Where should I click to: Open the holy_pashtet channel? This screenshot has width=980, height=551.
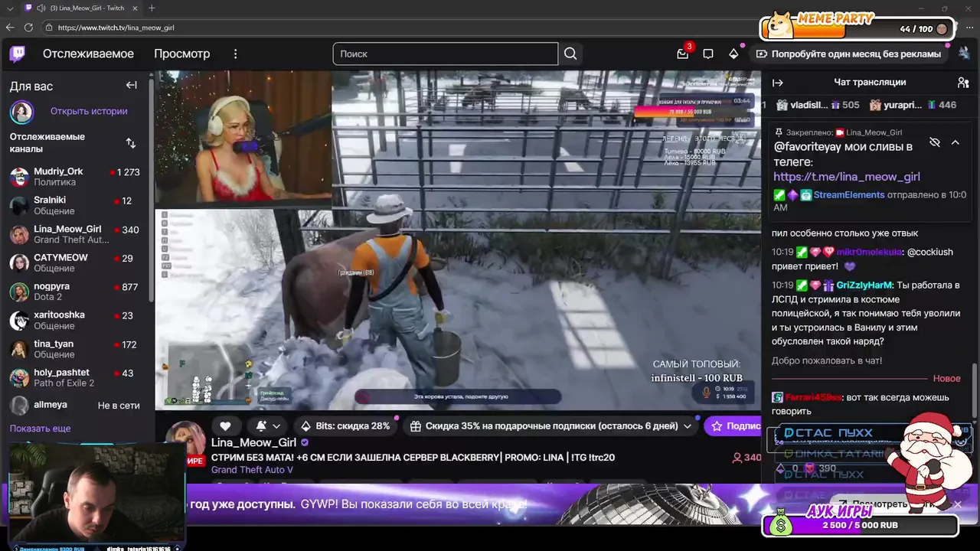[x=75, y=377]
